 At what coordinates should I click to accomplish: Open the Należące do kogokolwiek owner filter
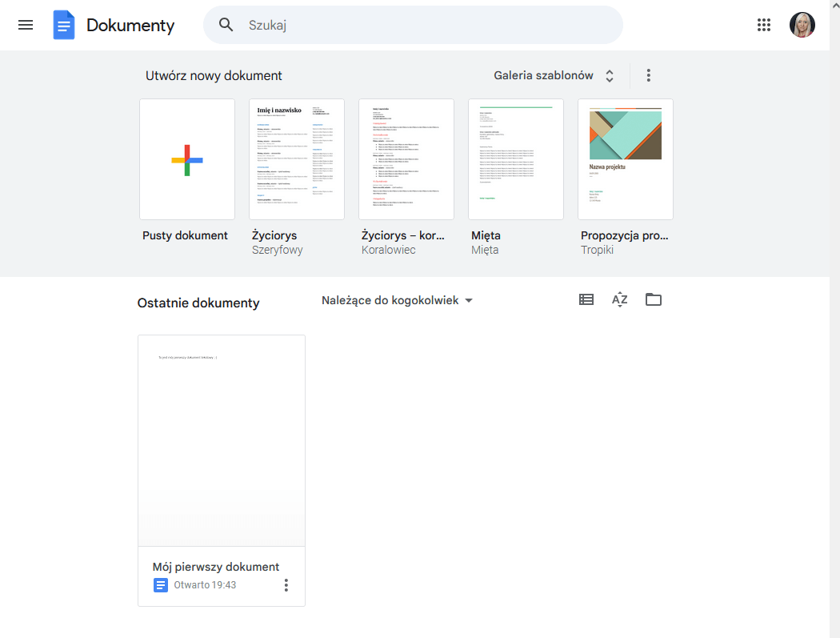coord(397,300)
